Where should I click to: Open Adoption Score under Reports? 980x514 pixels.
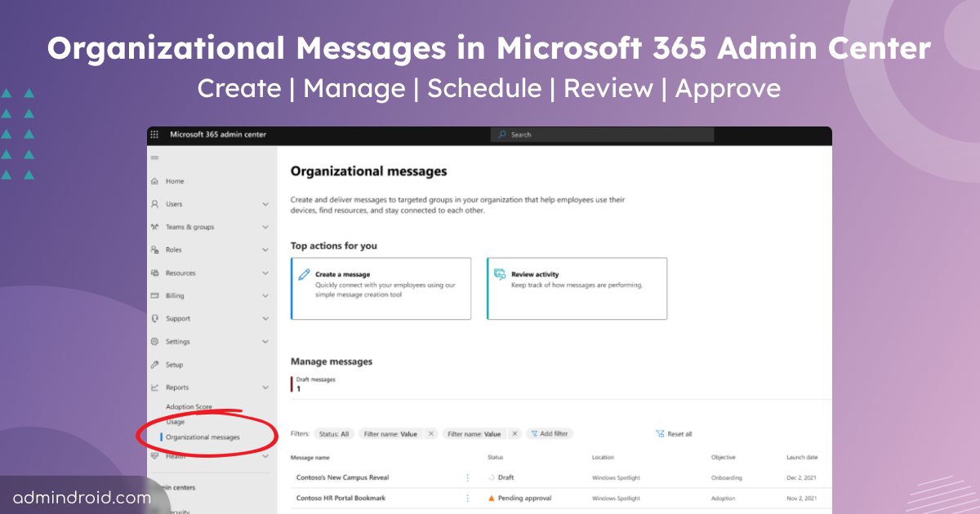pos(189,406)
